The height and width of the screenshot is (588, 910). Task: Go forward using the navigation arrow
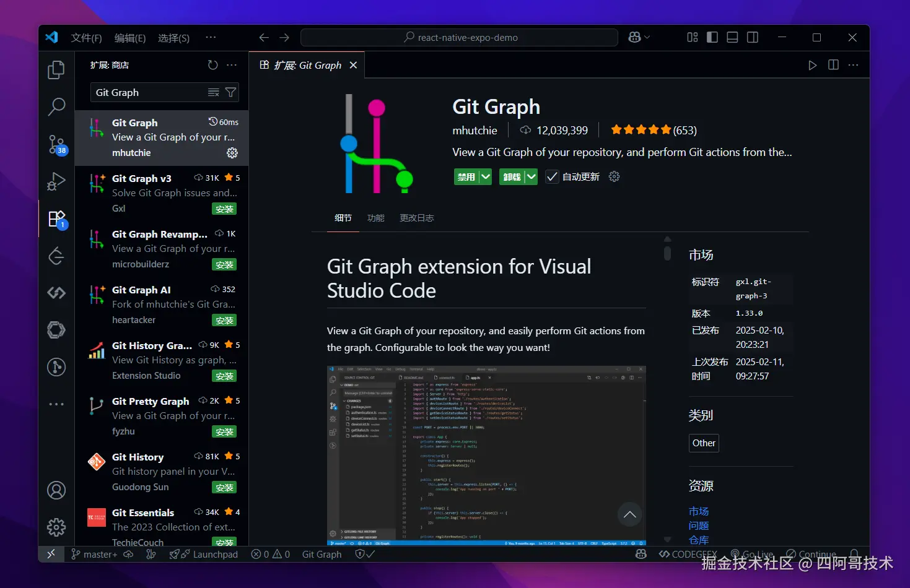284,38
